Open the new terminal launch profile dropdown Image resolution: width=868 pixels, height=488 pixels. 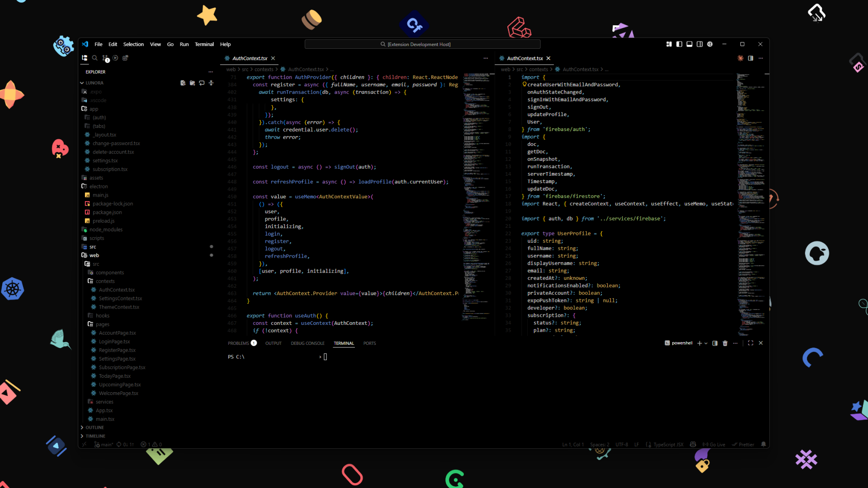[x=706, y=343]
